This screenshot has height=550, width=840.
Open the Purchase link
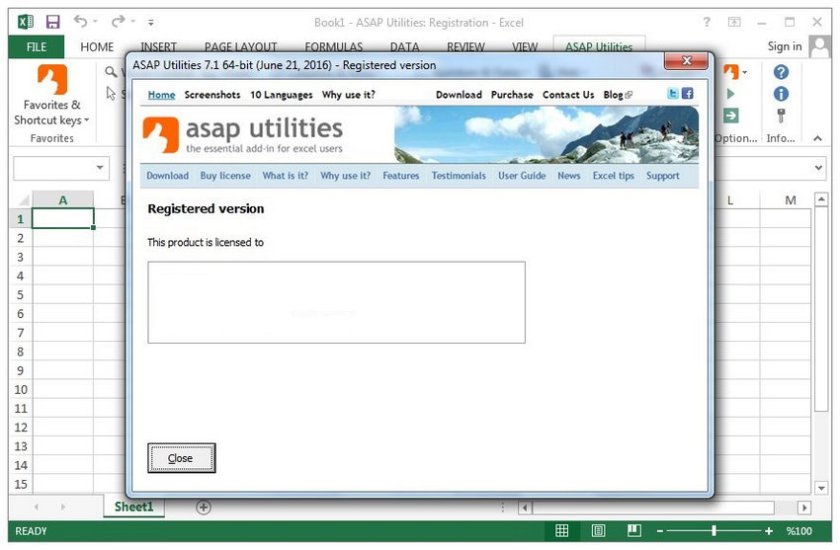[512, 95]
